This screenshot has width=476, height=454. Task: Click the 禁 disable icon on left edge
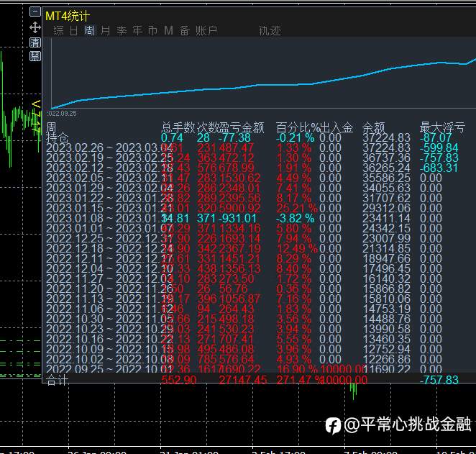click(x=35, y=55)
